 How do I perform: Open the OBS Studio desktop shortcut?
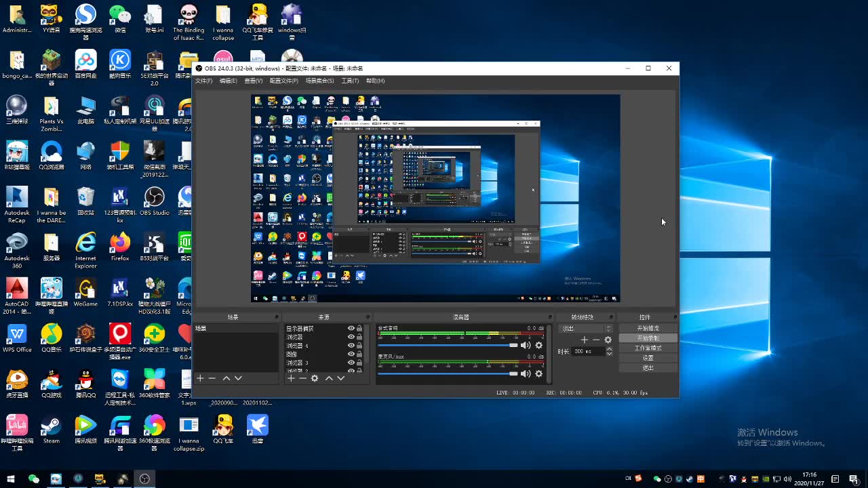click(154, 201)
